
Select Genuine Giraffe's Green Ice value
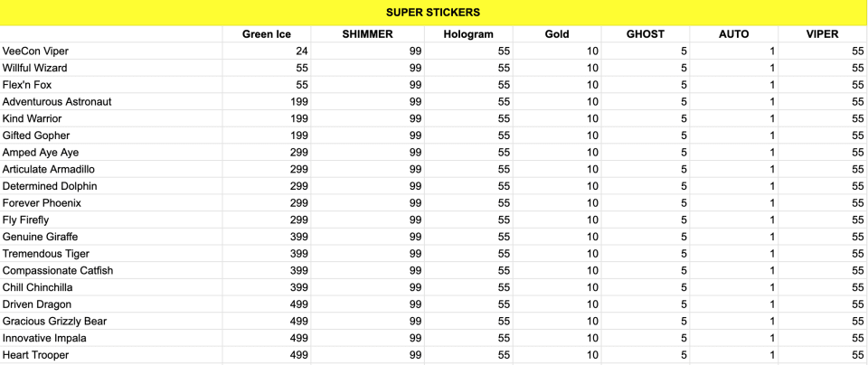pyautogui.click(x=267, y=237)
